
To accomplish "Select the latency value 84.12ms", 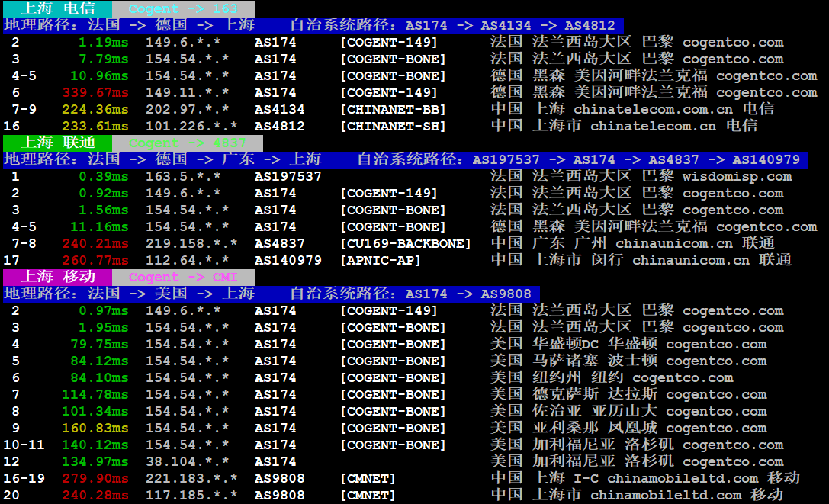I will [99, 361].
